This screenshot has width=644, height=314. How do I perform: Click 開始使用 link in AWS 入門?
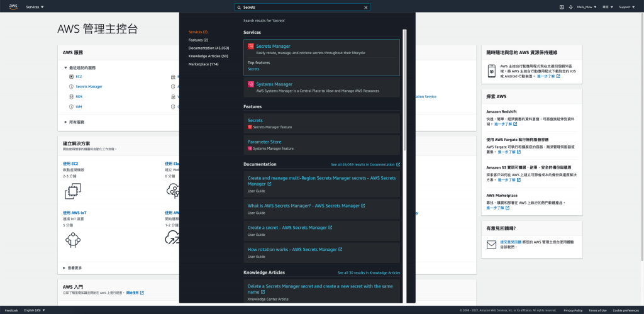(135, 293)
